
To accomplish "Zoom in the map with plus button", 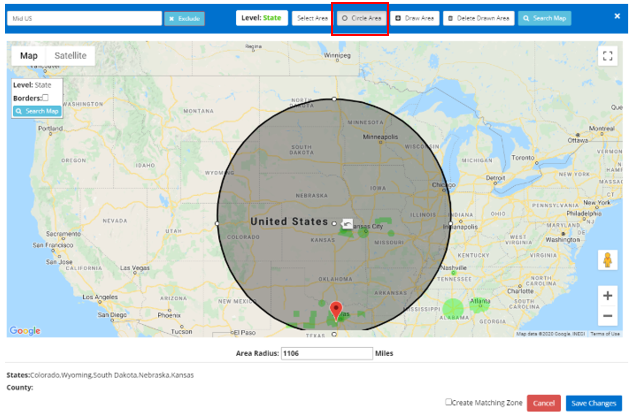I will coord(608,296).
